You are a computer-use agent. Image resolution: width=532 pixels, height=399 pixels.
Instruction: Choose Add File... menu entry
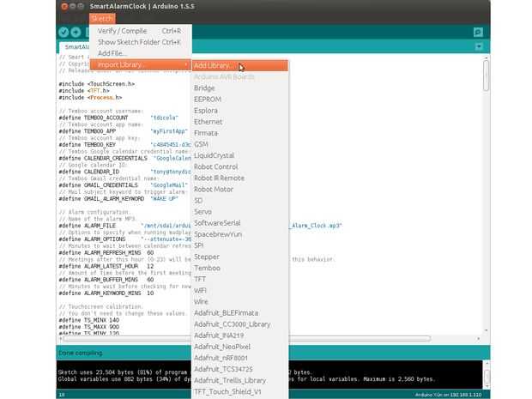point(140,53)
